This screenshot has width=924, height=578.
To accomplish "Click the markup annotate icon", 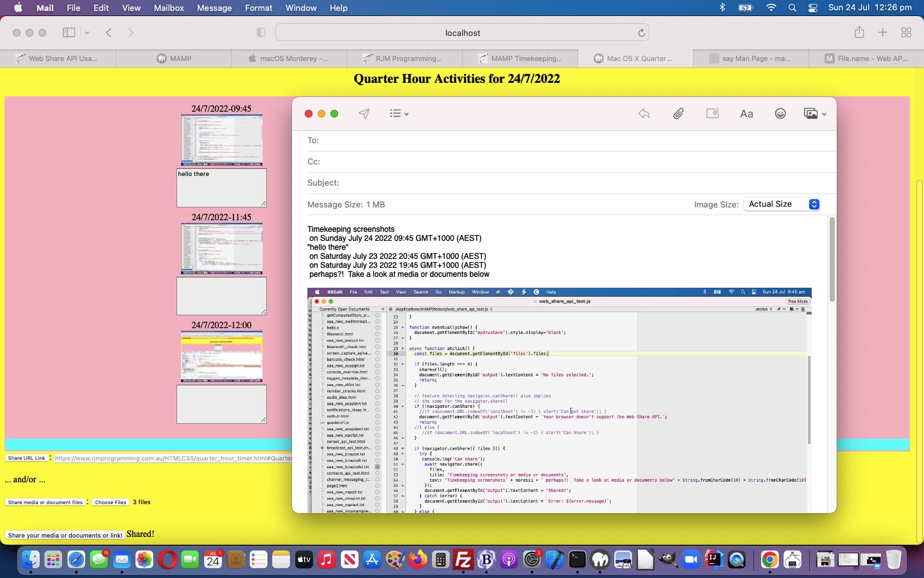I will (712, 114).
